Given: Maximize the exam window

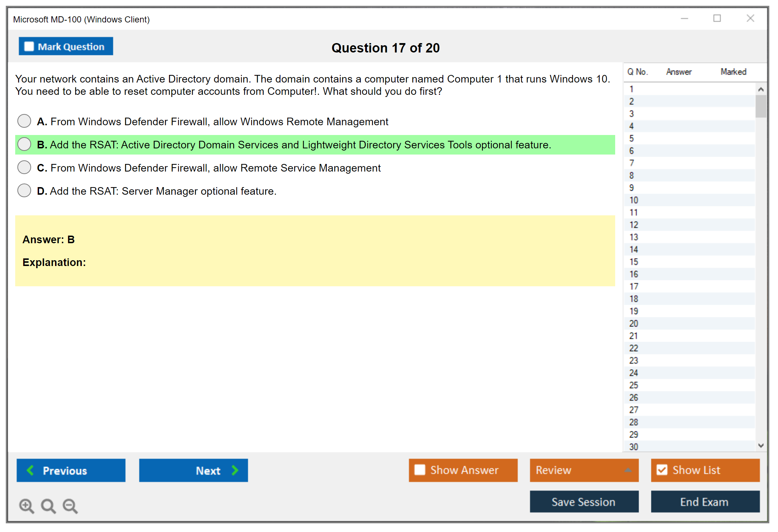Looking at the screenshot, I should click(x=717, y=18).
